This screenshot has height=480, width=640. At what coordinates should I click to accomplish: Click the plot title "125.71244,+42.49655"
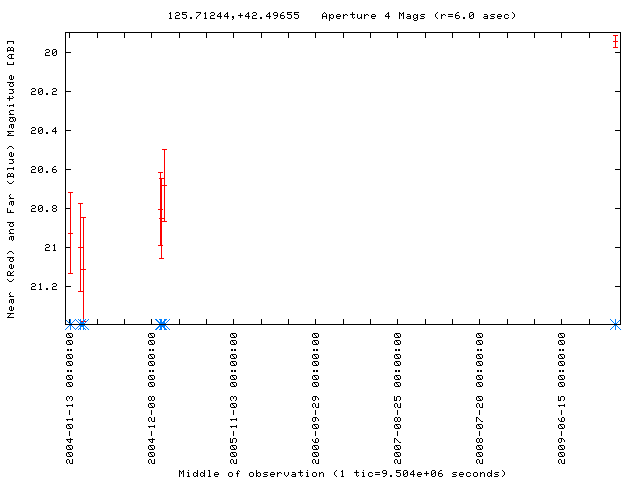click(233, 16)
